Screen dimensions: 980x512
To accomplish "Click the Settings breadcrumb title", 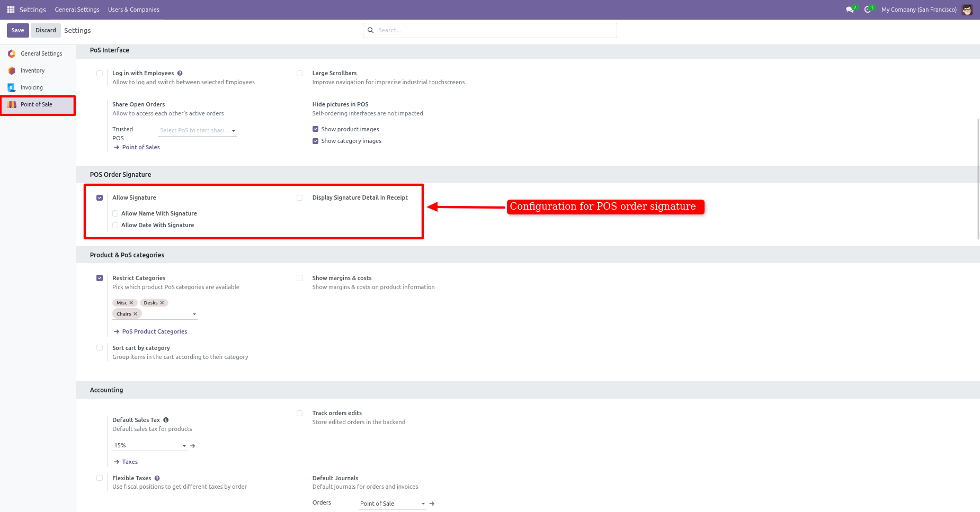I will tap(77, 30).
